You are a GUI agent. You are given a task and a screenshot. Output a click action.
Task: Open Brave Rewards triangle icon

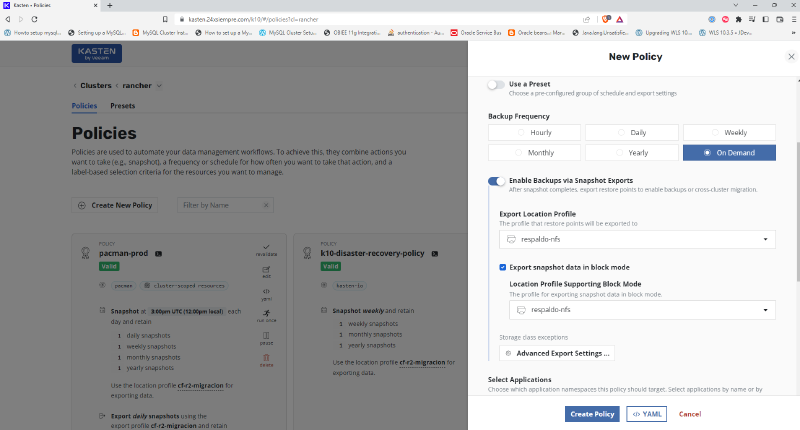(619, 19)
